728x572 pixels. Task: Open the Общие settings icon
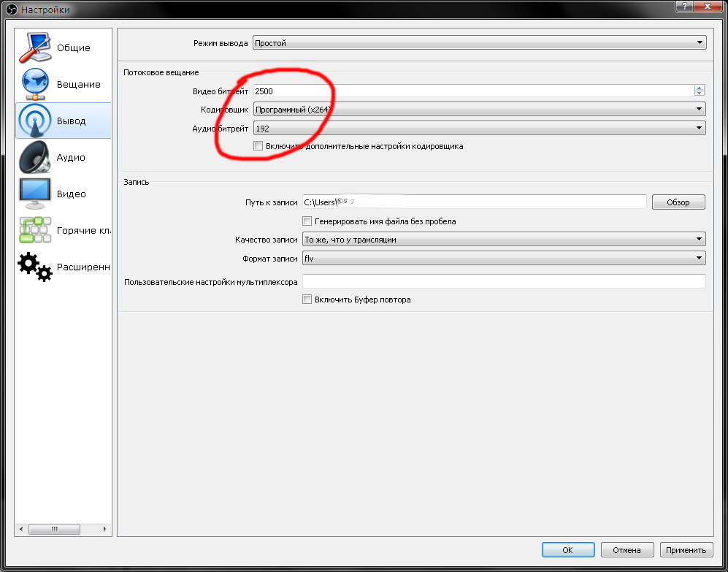click(35, 47)
